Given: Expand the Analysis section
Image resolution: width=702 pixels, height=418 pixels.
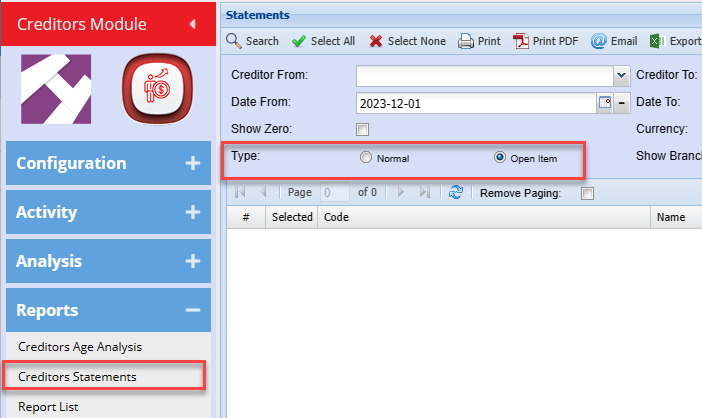Looking at the screenshot, I should point(108,261).
